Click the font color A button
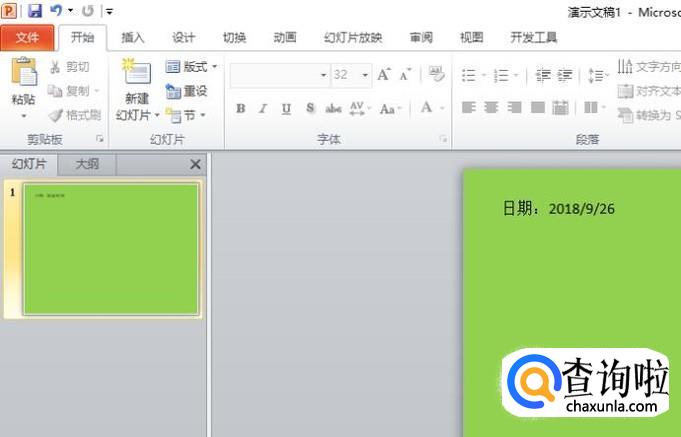The height and width of the screenshot is (437, 681). (x=427, y=107)
